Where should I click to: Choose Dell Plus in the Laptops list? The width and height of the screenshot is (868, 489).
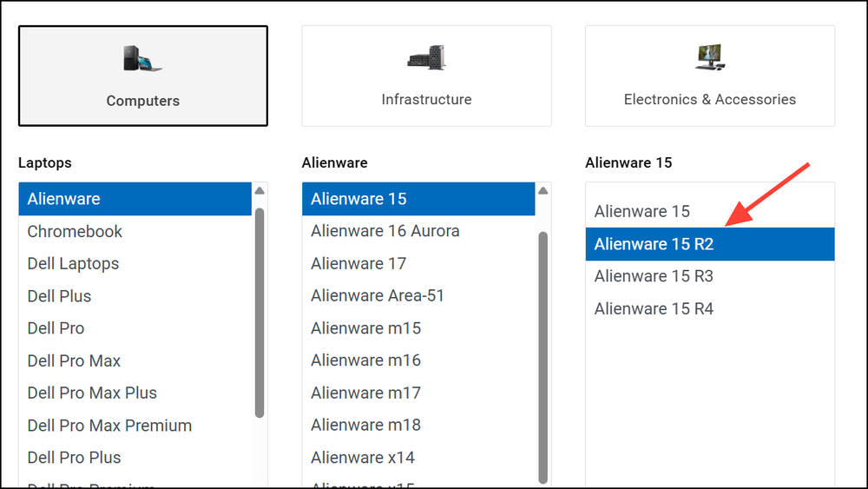pos(135,296)
